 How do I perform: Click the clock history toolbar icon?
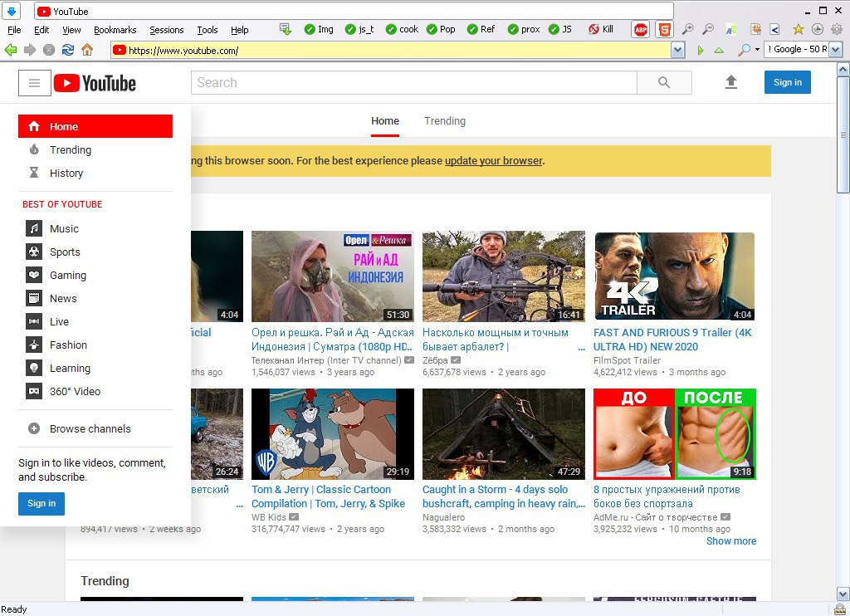818,29
